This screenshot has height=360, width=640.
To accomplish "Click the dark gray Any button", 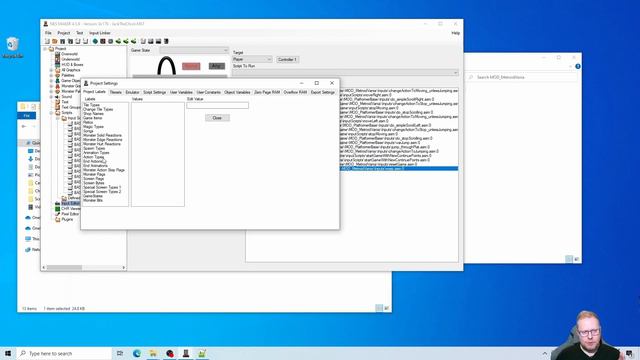I will pyautogui.click(x=216, y=66).
